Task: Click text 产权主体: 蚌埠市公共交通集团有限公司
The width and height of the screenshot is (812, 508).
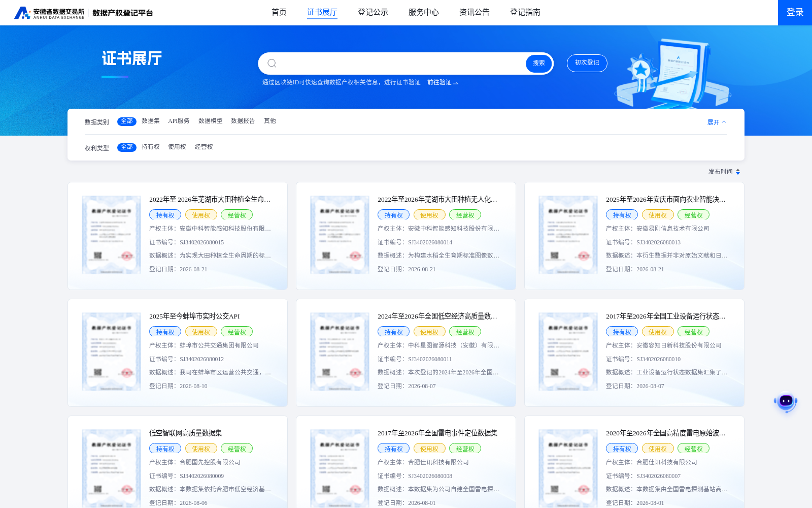Action: click(x=204, y=345)
